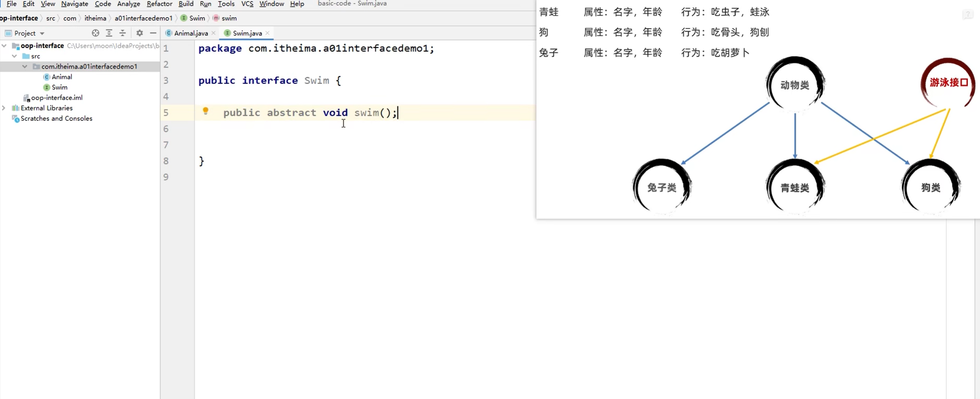980x399 pixels.
Task: Select oop-interface.iml in the project tree
Action: [57, 97]
